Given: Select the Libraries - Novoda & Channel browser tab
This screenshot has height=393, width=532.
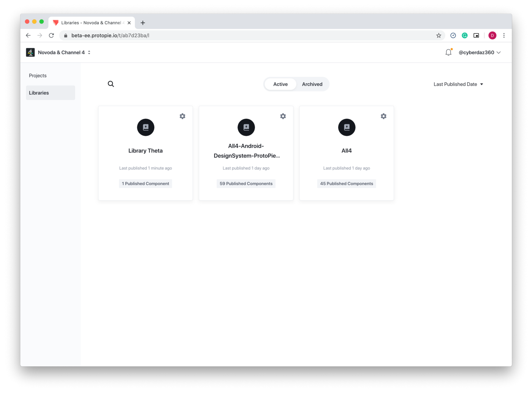Looking at the screenshot, I should (x=92, y=23).
